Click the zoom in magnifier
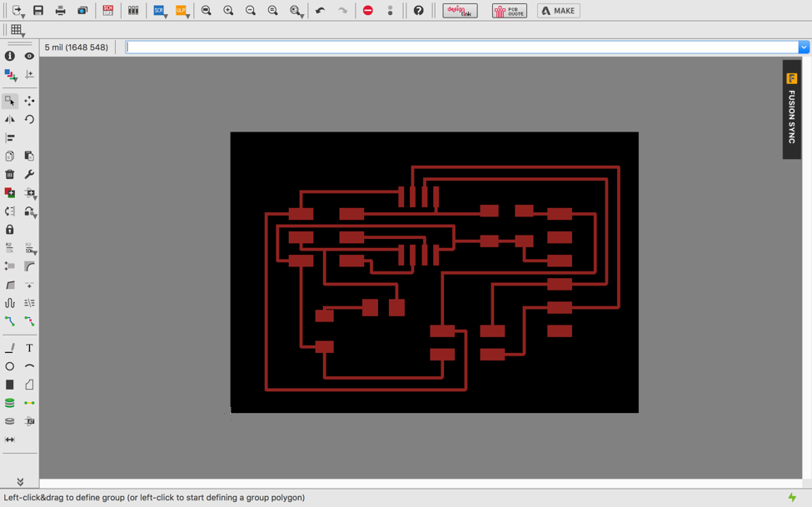 [228, 10]
